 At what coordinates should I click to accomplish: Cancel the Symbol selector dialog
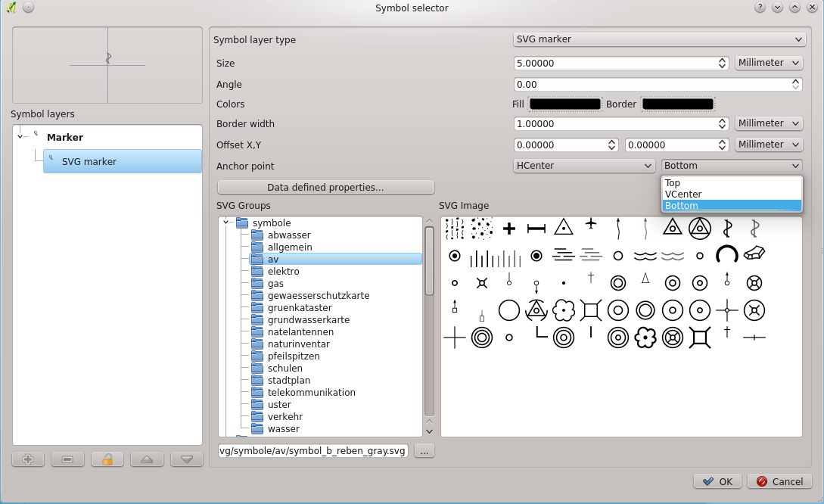click(780, 481)
